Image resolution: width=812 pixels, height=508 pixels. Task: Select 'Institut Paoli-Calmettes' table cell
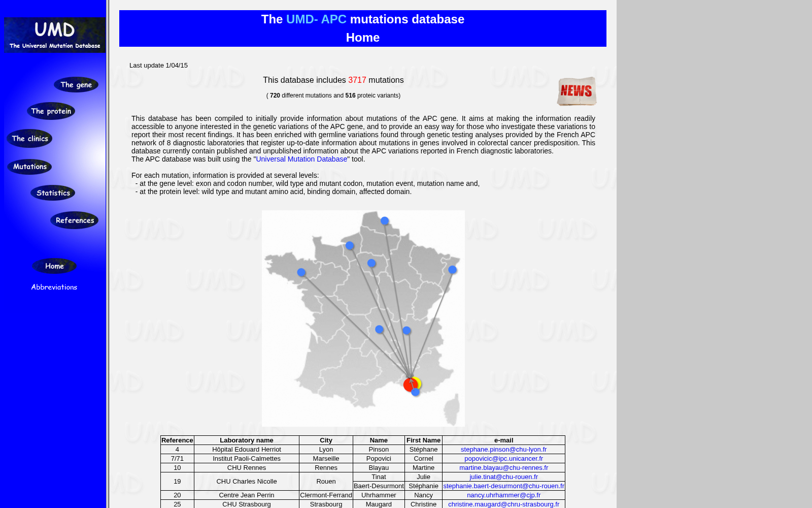pos(247,459)
